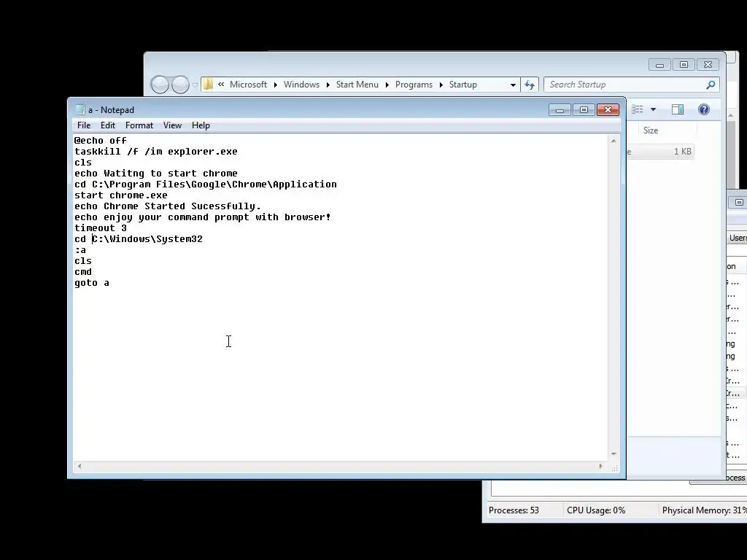Image resolution: width=747 pixels, height=560 pixels.
Task: Click the line goto a
Action: (x=92, y=283)
